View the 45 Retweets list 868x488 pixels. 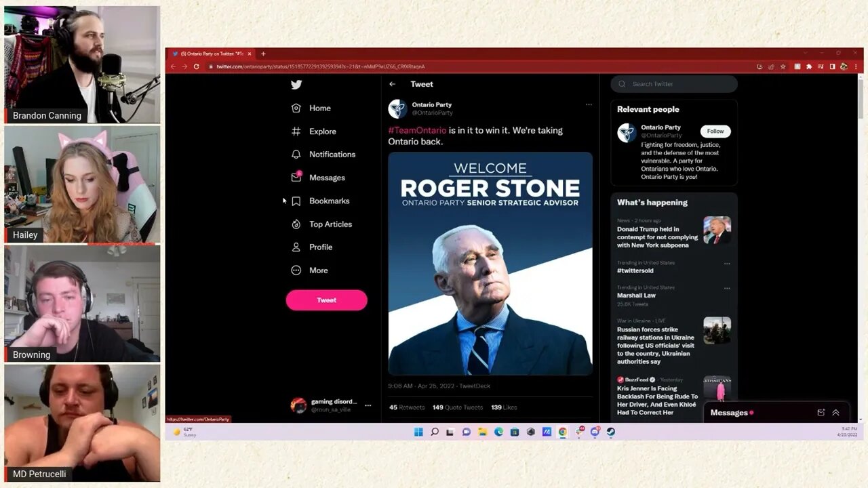tap(407, 407)
